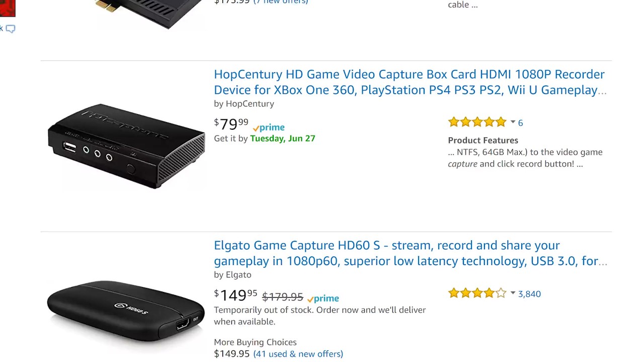Click the $79.99 HopCentury price

click(x=231, y=124)
